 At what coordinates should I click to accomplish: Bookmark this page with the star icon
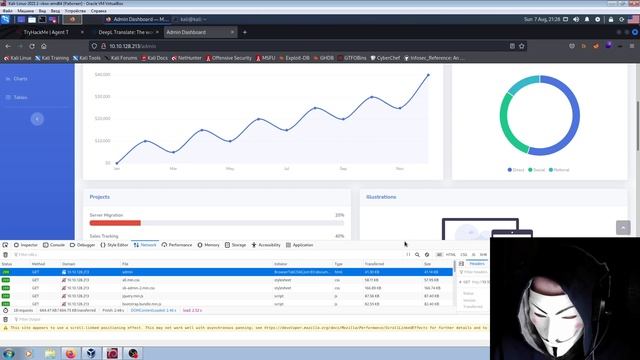(x=522, y=46)
